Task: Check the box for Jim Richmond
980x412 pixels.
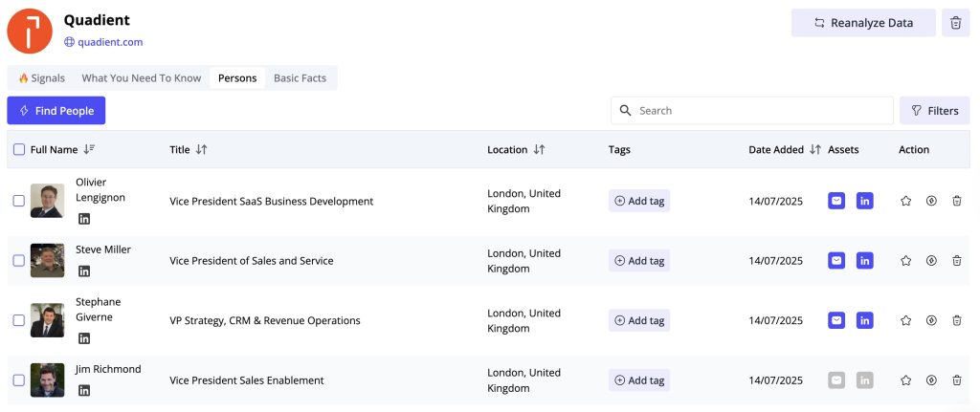Action: point(19,380)
